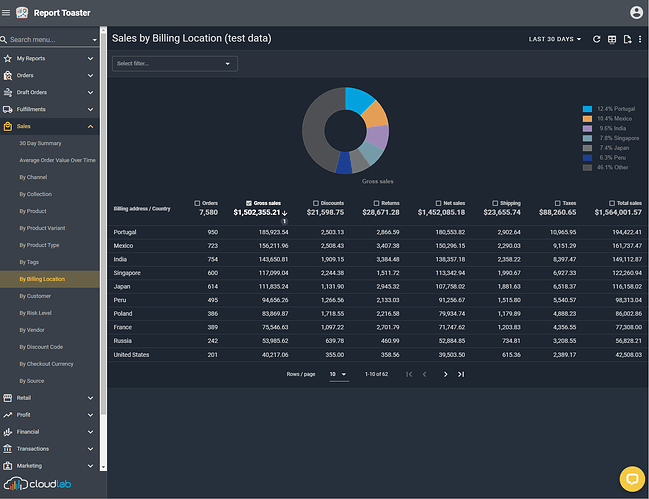Change the rows per page dropdown
The image size is (649, 499).
338,374
